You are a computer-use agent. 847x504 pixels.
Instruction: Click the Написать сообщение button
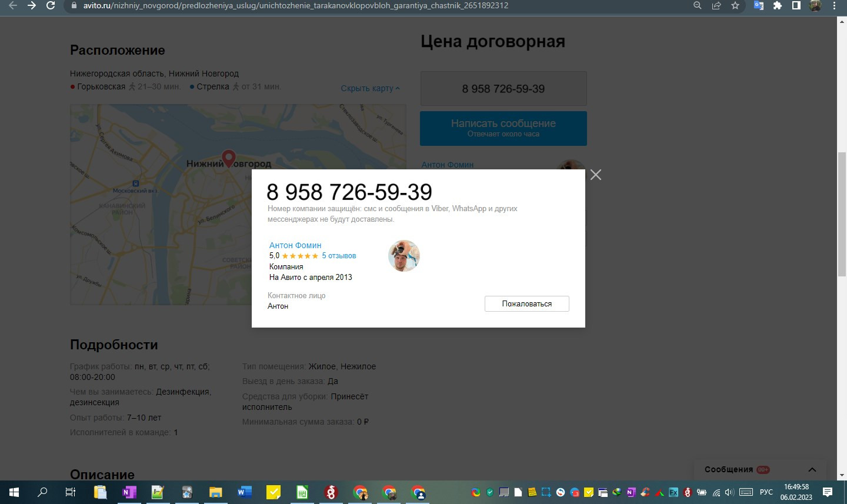pyautogui.click(x=503, y=128)
